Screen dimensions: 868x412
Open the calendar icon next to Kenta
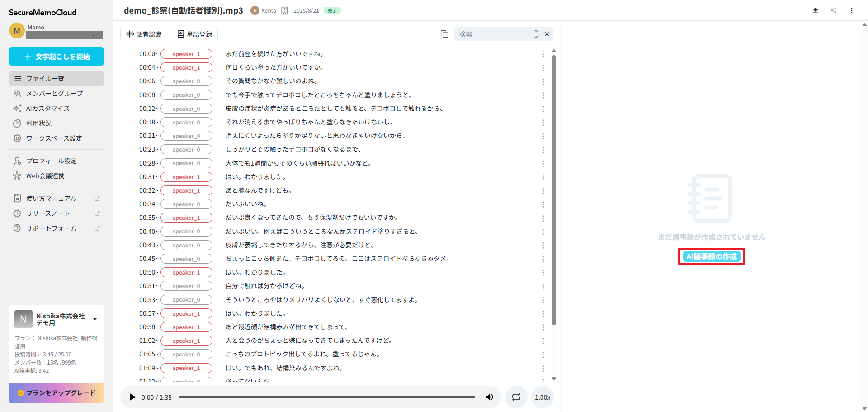coord(284,10)
